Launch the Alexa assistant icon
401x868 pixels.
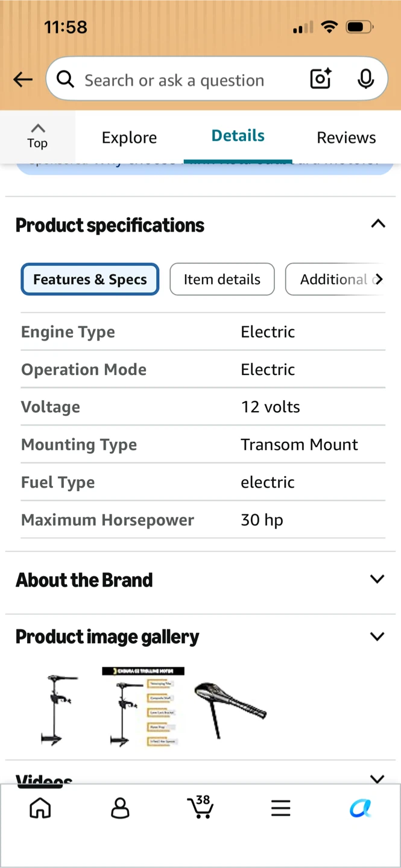point(360,808)
